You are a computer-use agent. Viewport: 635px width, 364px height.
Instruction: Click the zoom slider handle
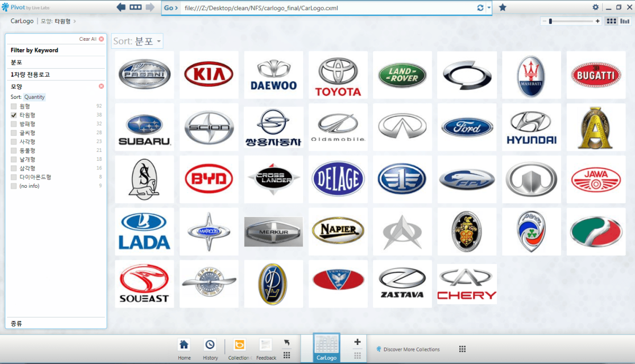pos(550,21)
